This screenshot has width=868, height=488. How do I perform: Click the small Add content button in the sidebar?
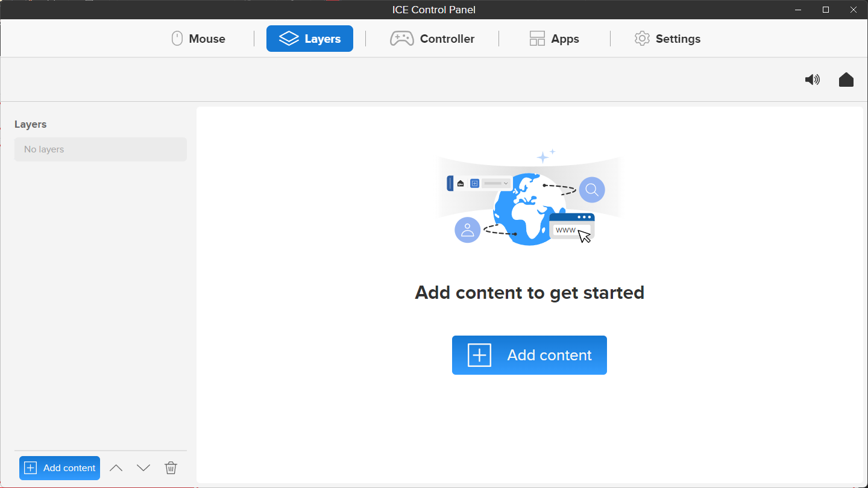click(60, 468)
